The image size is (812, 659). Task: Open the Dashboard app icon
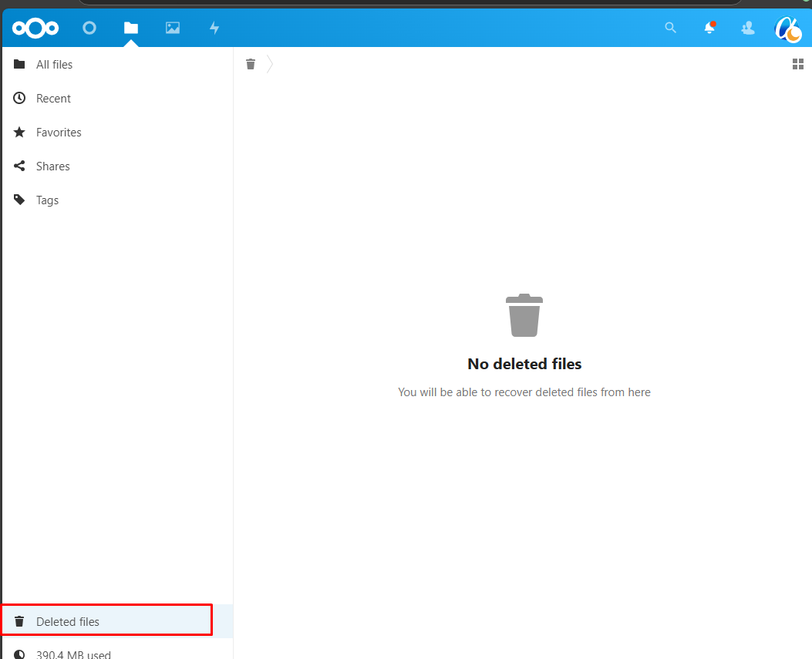pyautogui.click(x=89, y=29)
